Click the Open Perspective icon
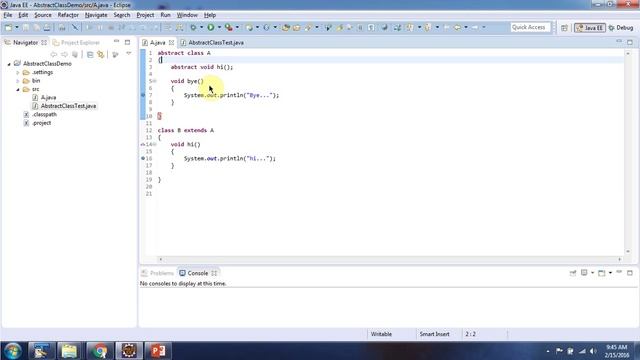 [564, 28]
